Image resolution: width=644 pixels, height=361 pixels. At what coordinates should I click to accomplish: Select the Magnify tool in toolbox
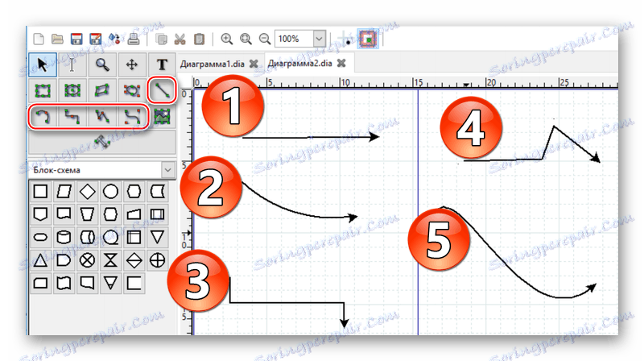click(102, 64)
